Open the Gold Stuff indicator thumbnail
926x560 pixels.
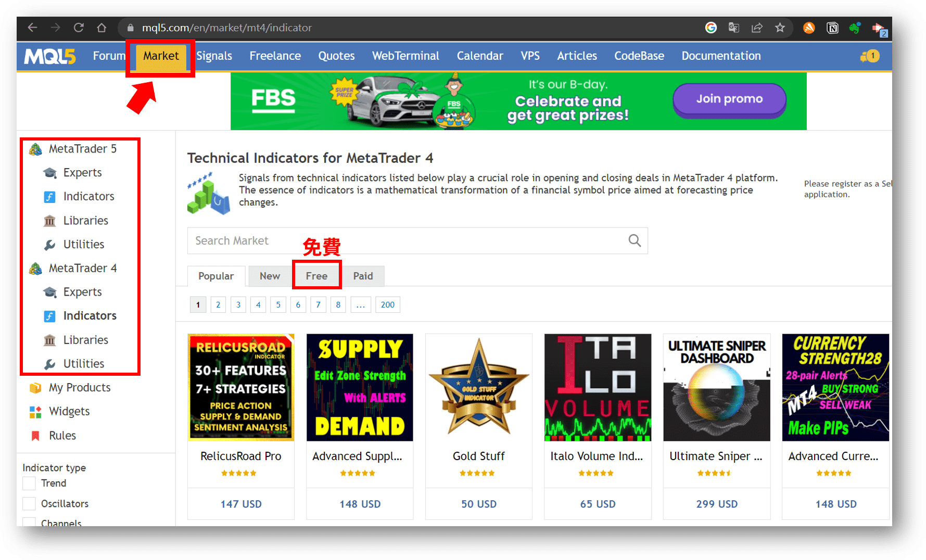tap(478, 387)
